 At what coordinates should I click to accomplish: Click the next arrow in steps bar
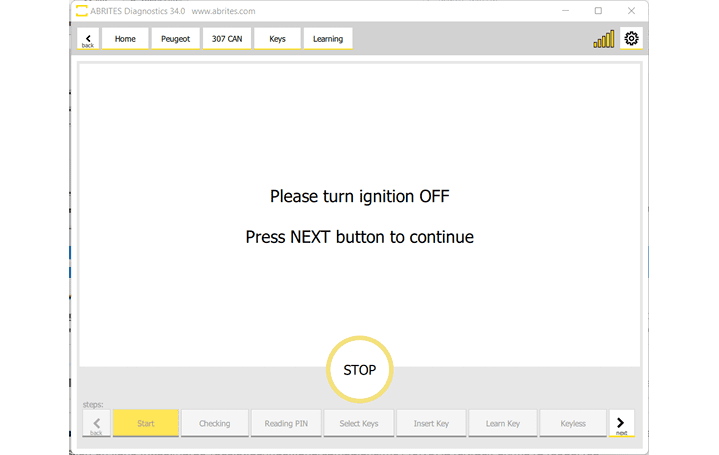[621, 423]
